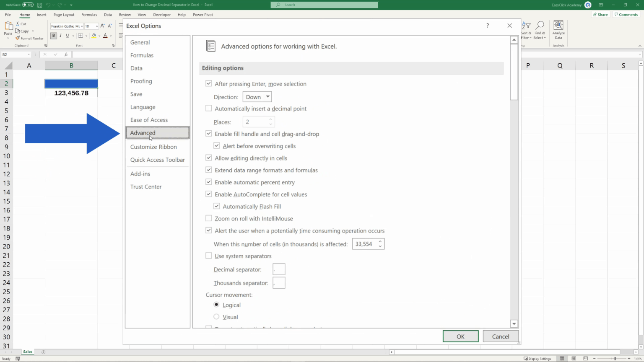Switch to the Formulas ribbon tab

point(89,14)
